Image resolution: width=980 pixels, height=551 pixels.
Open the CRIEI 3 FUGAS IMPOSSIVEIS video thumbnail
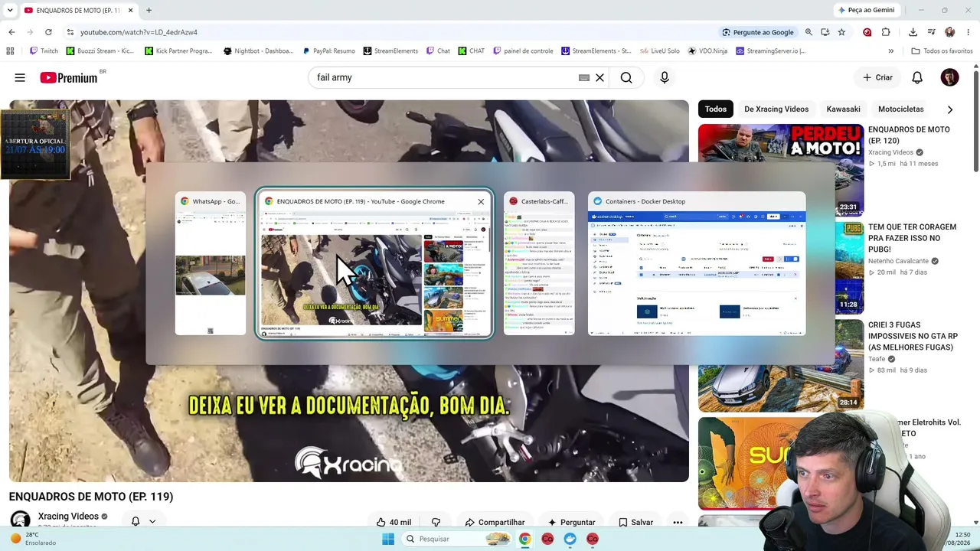(x=781, y=366)
